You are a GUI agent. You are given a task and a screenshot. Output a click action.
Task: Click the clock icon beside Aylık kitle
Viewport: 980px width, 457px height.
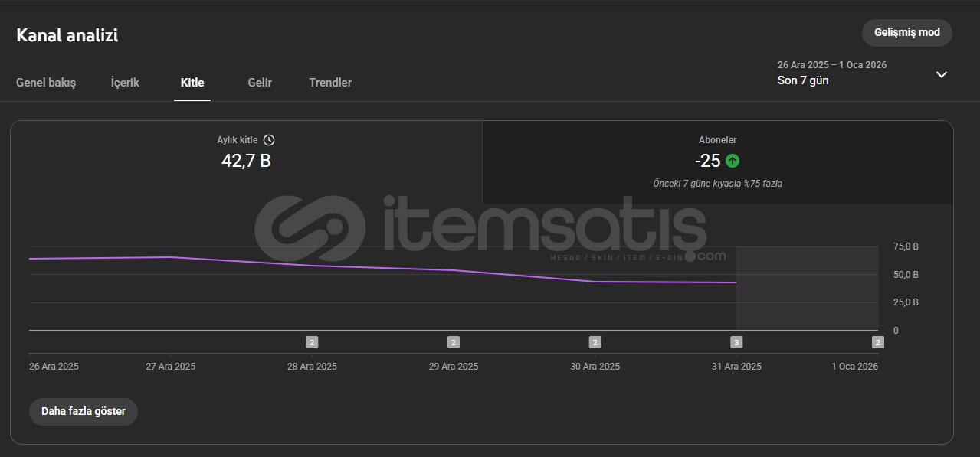268,140
